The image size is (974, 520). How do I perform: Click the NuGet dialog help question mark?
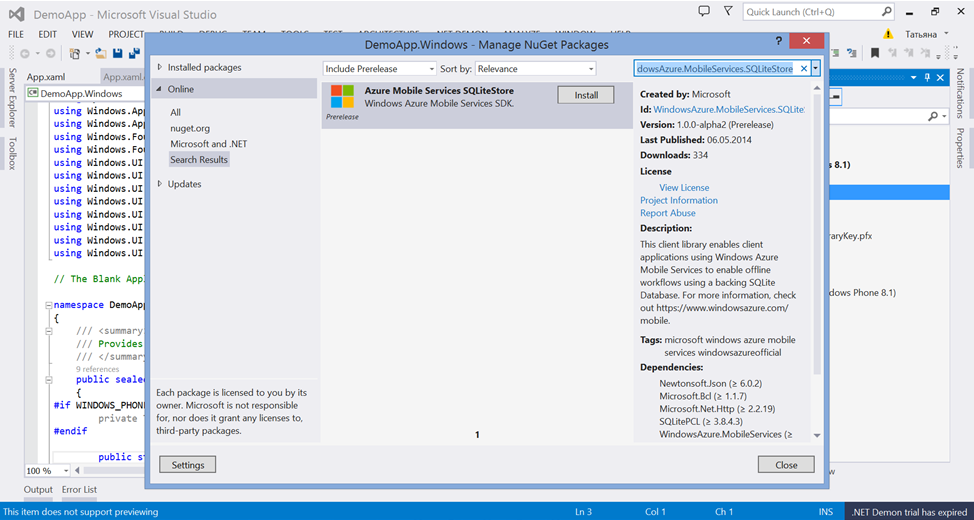[778, 40]
